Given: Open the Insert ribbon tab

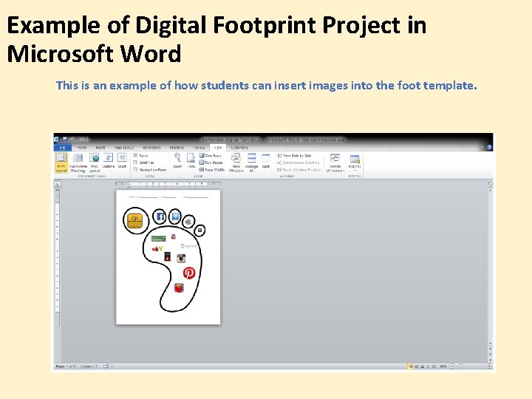Looking at the screenshot, I should pyautogui.click(x=100, y=148).
